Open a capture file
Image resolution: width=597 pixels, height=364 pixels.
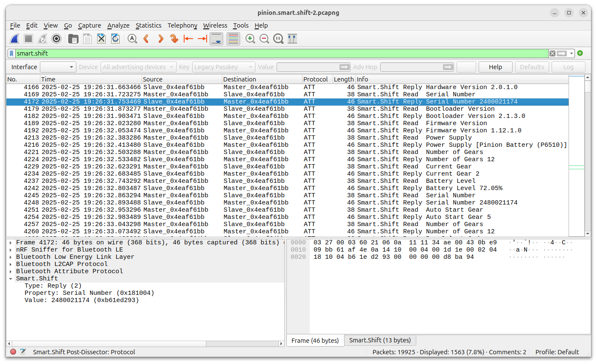73,39
